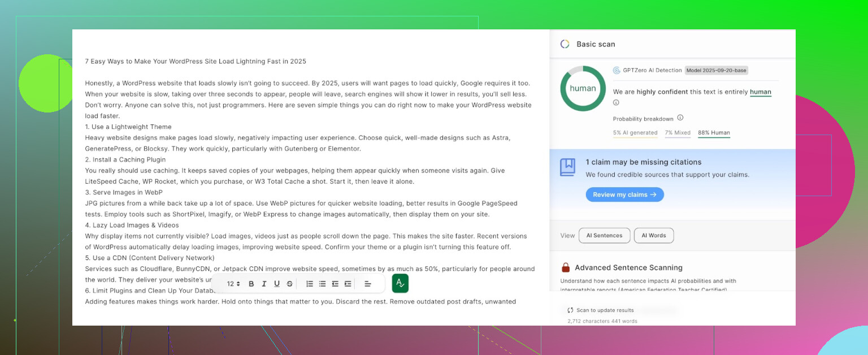
Task: Select the 88% Human probability tab
Action: coord(714,133)
